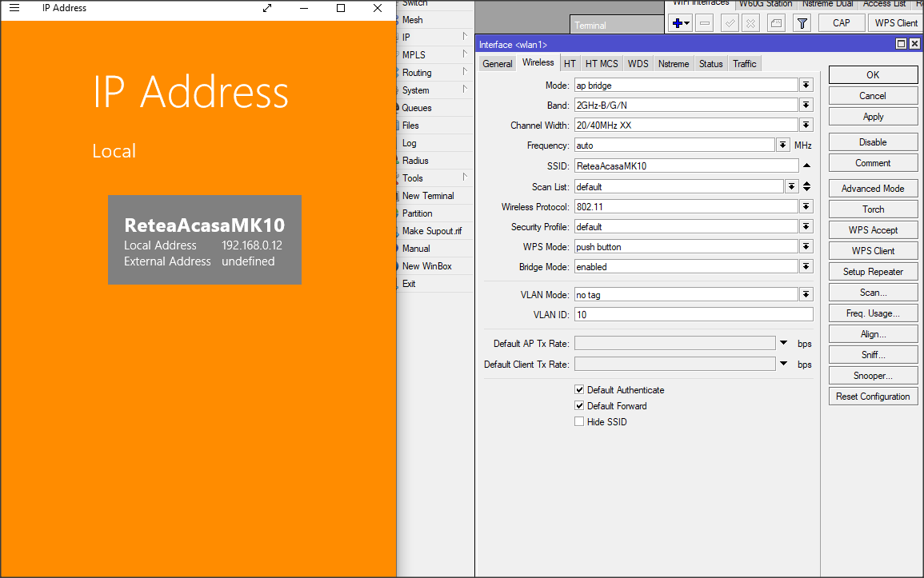Expand Default Client Tx Rate arrow
Image resolution: width=924 pixels, height=578 pixels.
pyautogui.click(x=784, y=363)
